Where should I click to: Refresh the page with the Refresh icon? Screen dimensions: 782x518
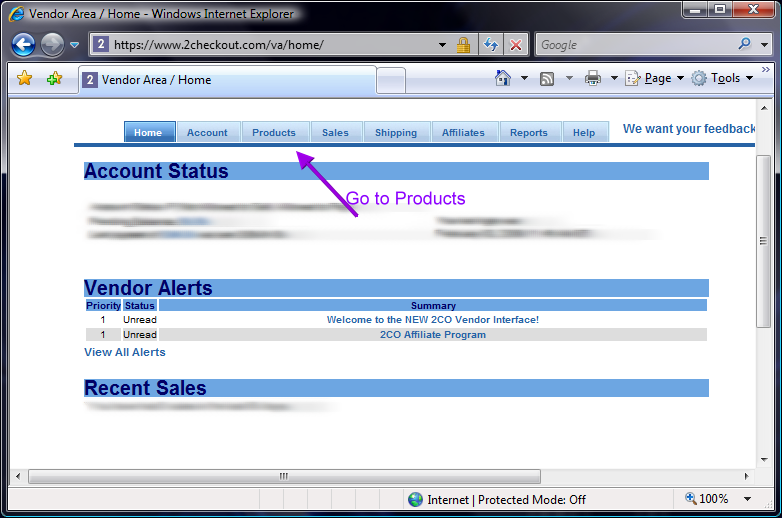pyautogui.click(x=491, y=45)
